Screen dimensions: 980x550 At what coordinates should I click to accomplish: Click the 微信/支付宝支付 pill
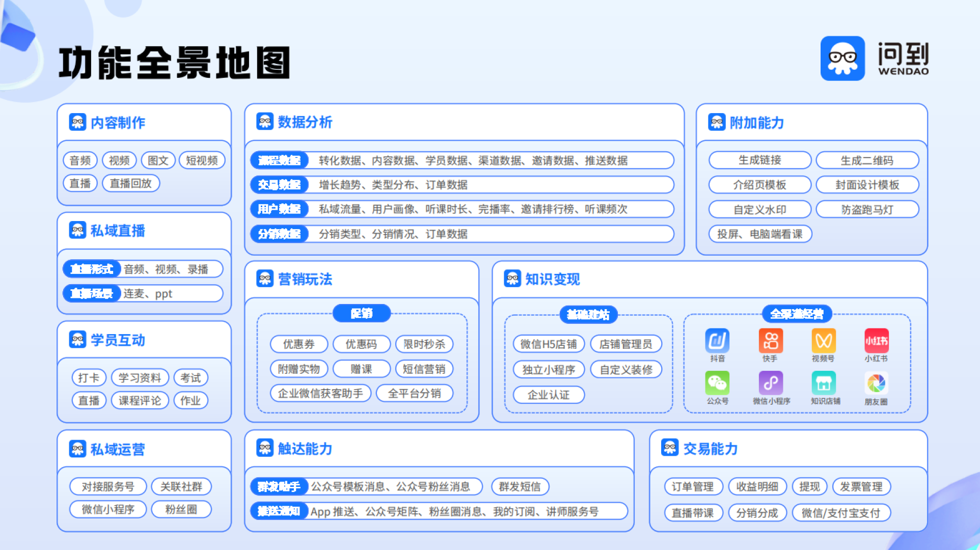point(841,513)
